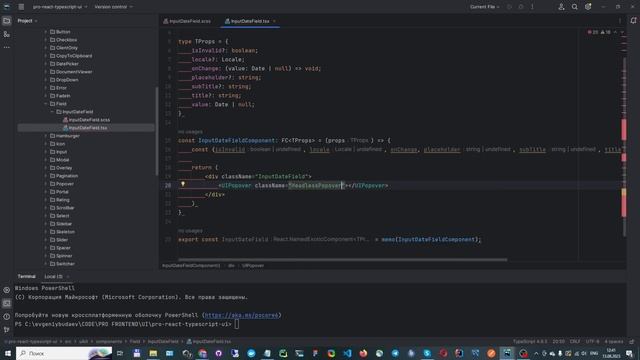Collapse the InputDateField folder
The image size is (640, 360).
[52, 112]
